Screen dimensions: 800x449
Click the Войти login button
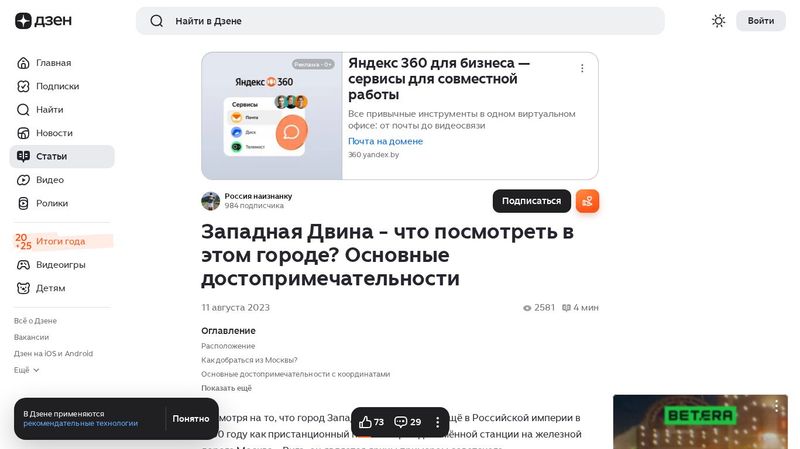(760, 21)
